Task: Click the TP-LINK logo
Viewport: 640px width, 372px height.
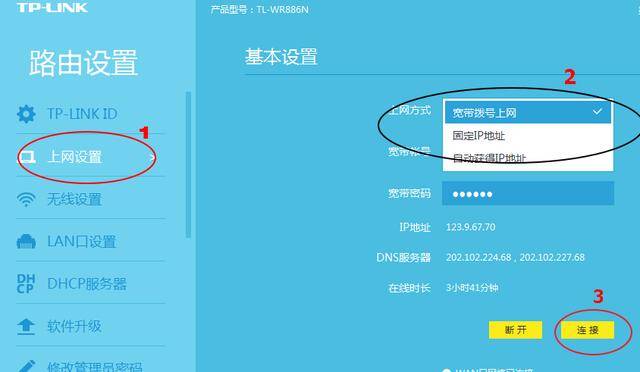Action: (x=52, y=7)
